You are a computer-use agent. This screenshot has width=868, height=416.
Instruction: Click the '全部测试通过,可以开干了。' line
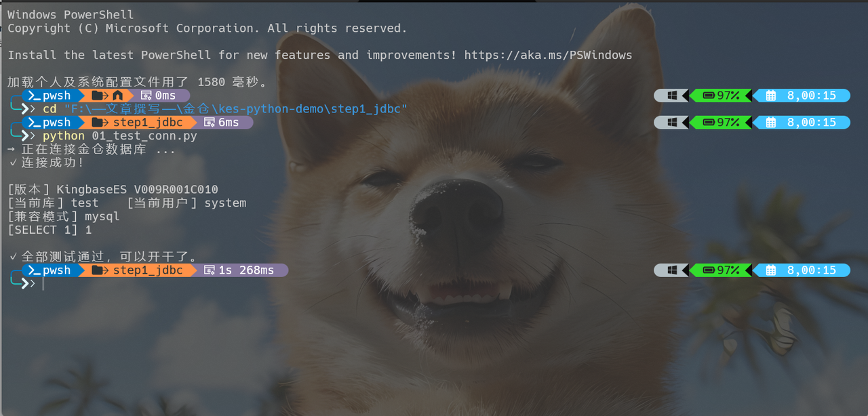[103, 257]
